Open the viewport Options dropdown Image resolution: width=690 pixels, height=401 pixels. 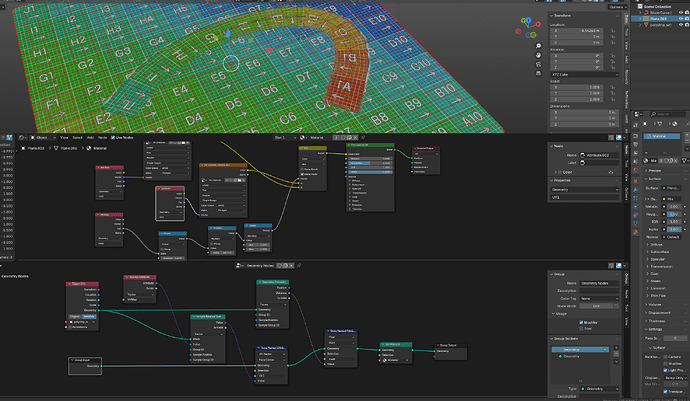click(617, 7)
